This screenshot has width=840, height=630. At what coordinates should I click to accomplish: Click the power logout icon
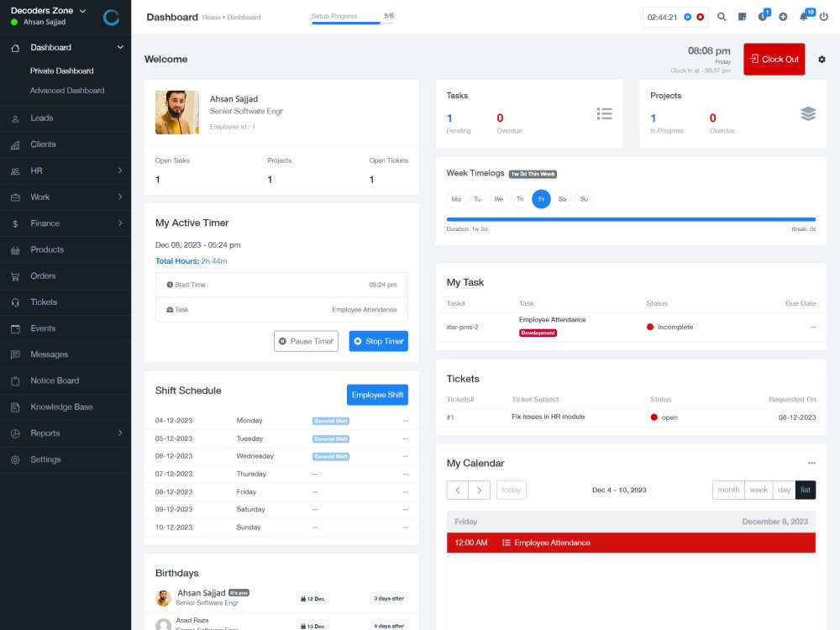(824, 17)
